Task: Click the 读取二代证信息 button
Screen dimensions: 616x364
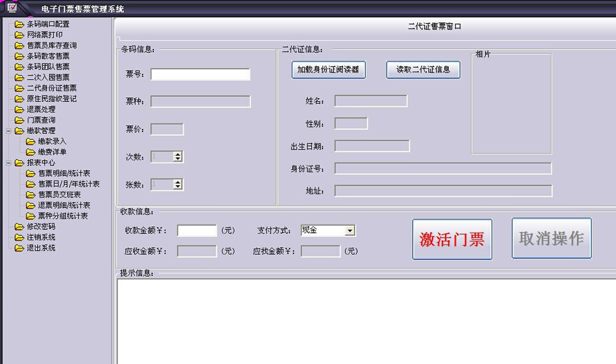Action: point(423,70)
